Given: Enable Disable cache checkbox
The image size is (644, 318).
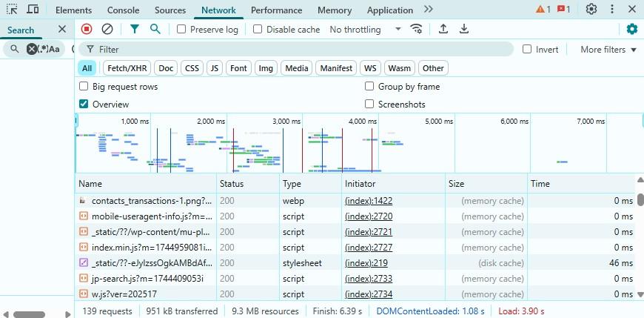Looking at the screenshot, I should pos(258,29).
